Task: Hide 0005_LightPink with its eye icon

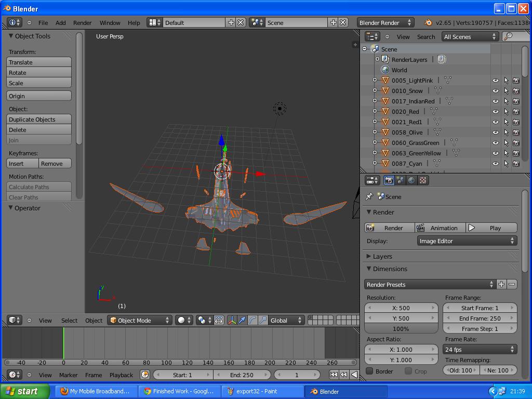Action: (495, 81)
